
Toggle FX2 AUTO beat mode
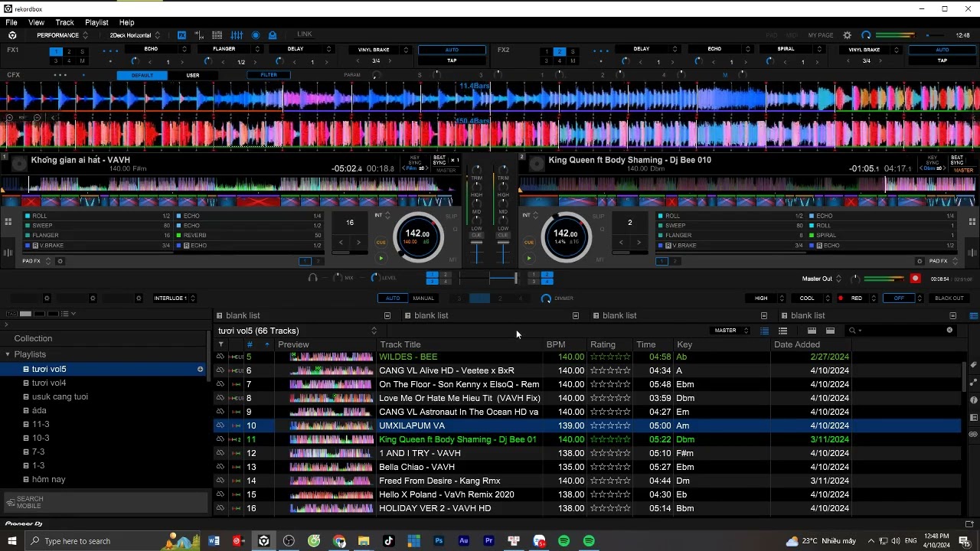[x=942, y=50]
